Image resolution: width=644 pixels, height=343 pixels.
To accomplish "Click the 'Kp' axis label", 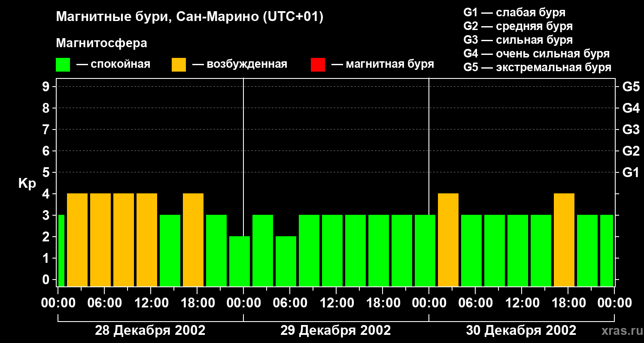I will coord(27,184).
